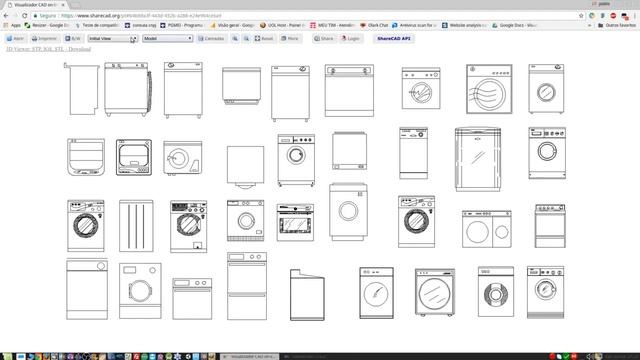Viewport: 640px width, 360px height.
Task: Open the Google Docs bookmark
Action: tap(514, 25)
